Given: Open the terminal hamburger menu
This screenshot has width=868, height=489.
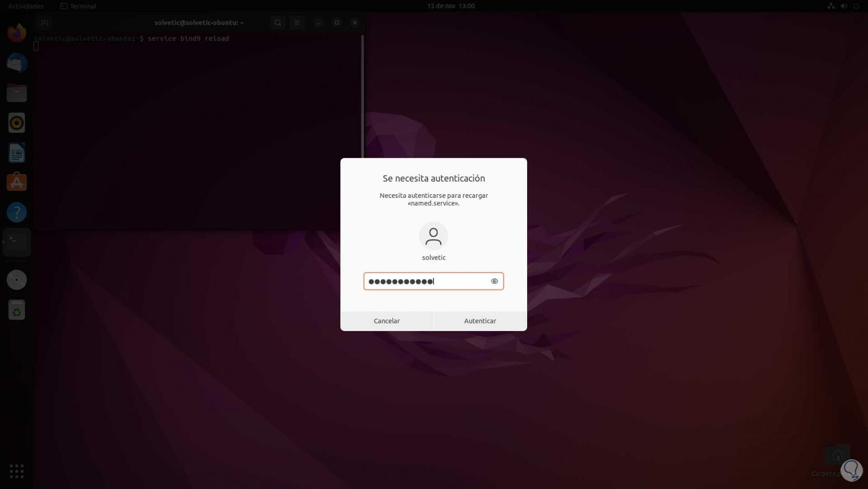Looking at the screenshot, I should click(297, 23).
